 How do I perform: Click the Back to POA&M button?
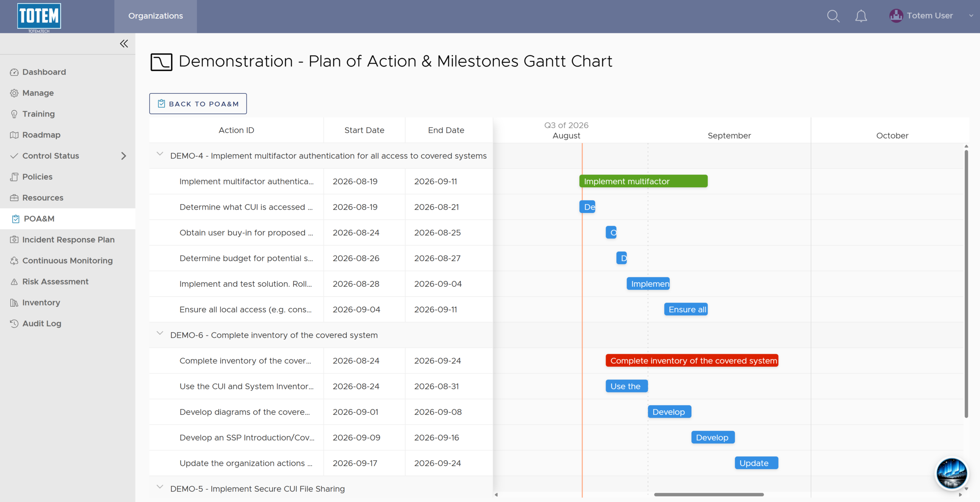point(198,104)
